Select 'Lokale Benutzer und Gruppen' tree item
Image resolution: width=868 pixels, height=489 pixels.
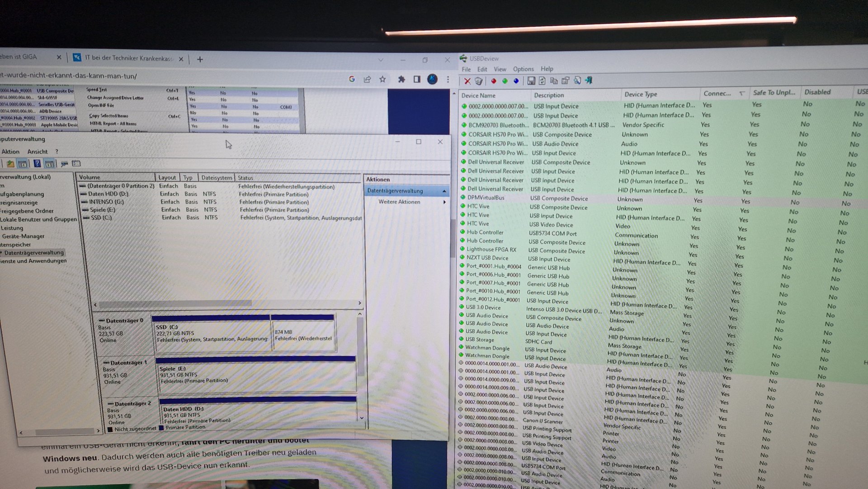(38, 219)
